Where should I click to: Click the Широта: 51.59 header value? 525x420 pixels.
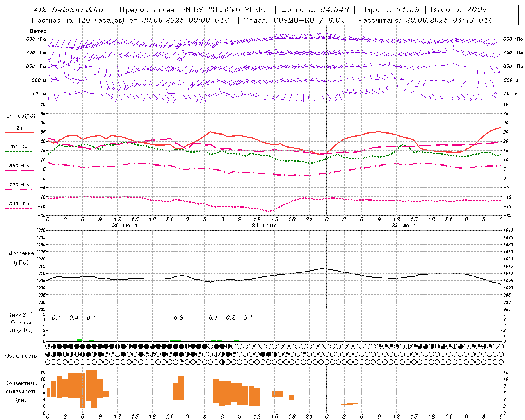click(x=390, y=10)
